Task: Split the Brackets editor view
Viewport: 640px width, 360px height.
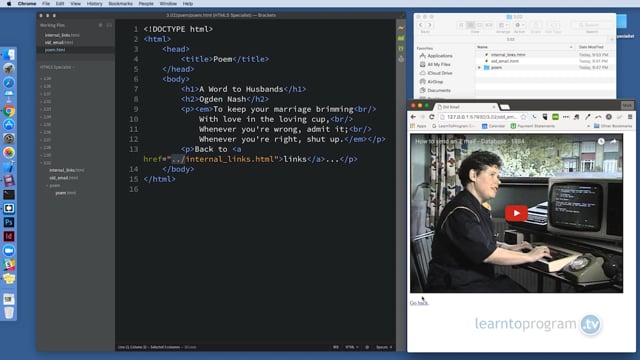Action: point(109,25)
